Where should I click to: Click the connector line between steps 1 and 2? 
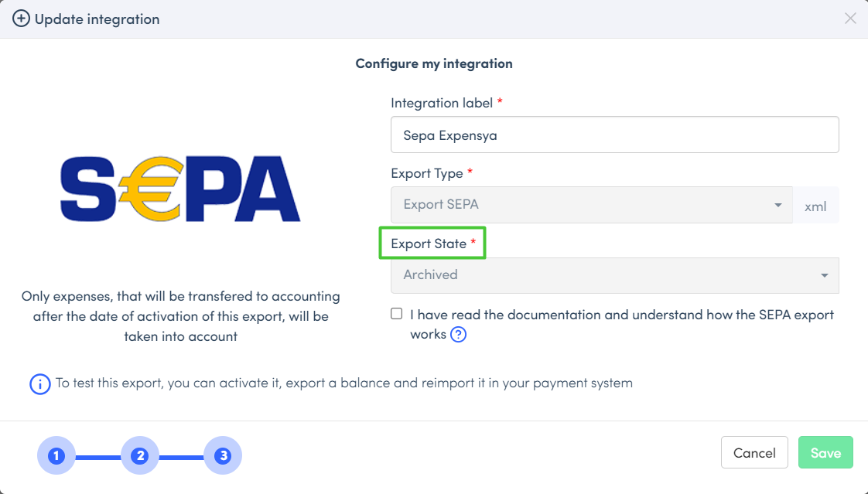(x=97, y=456)
